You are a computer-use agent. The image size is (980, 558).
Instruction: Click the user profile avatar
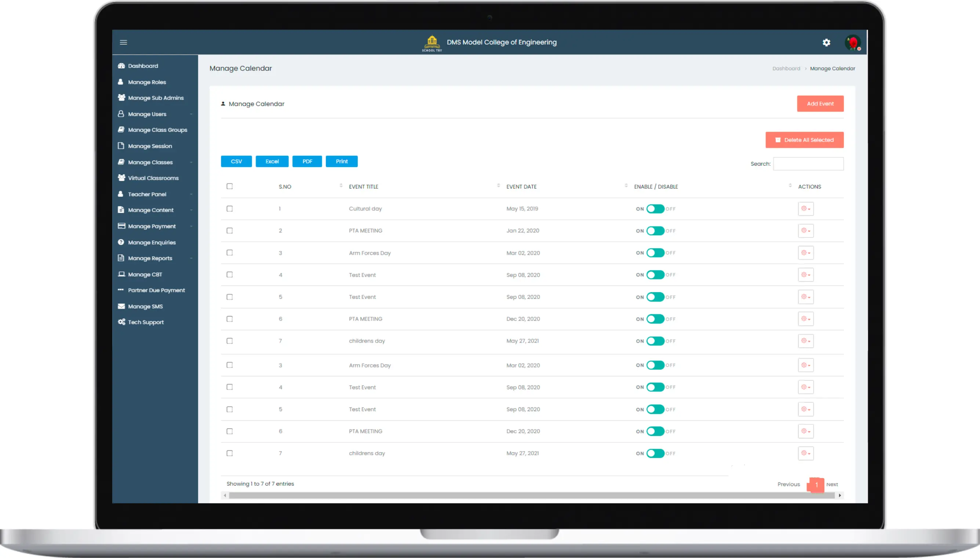(852, 43)
